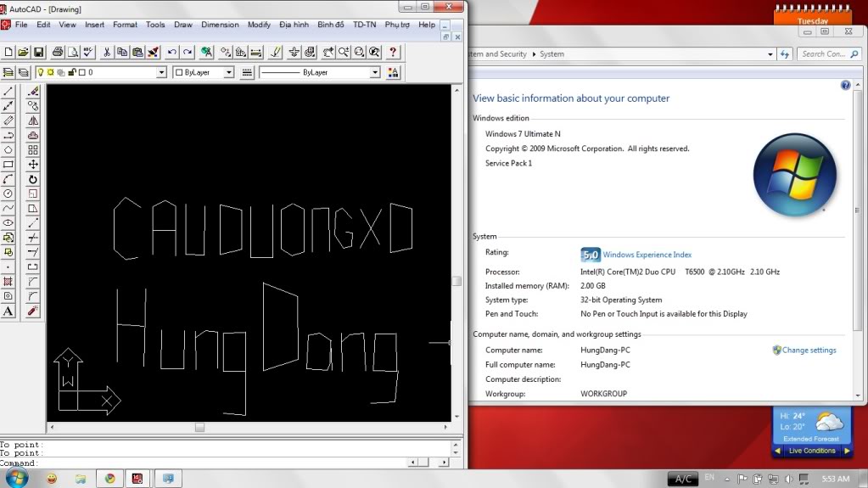
Task: Open the Dimension menu
Action: (220, 25)
